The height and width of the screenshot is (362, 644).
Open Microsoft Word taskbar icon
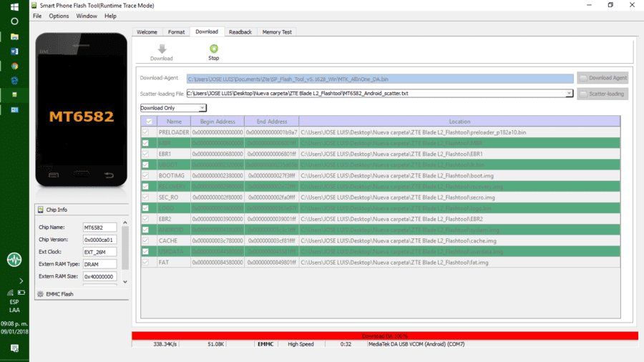[14, 52]
